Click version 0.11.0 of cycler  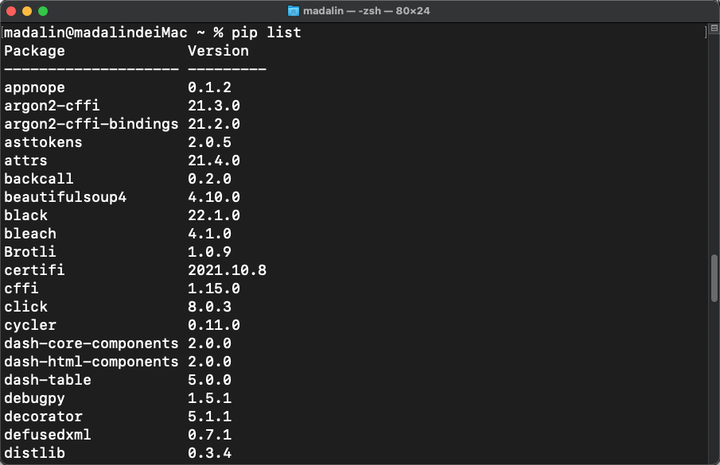[214, 325]
